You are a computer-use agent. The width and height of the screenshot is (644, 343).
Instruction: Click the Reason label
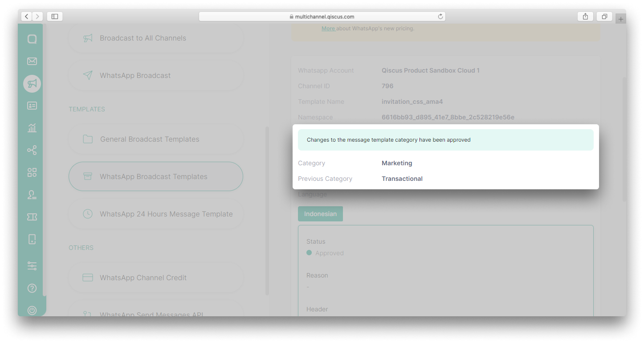coord(317,276)
